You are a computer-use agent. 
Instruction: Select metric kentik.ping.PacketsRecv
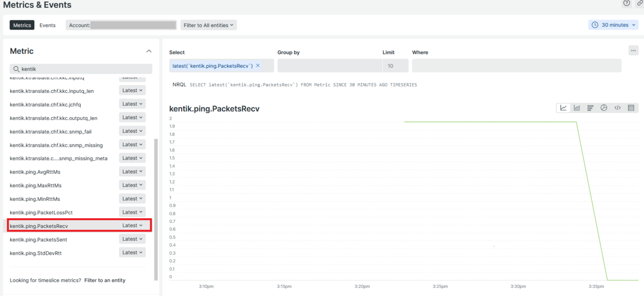pos(39,226)
